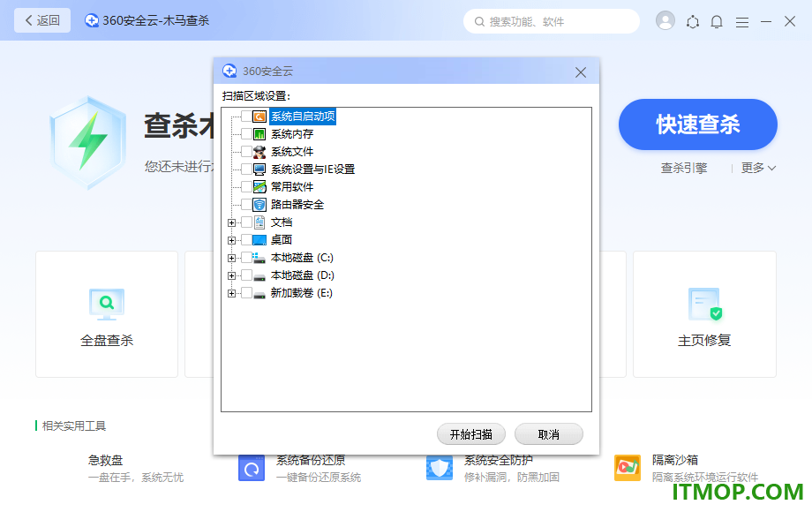Open the user account avatar
The height and width of the screenshot is (512, 812).
click(x=665, y=20)
